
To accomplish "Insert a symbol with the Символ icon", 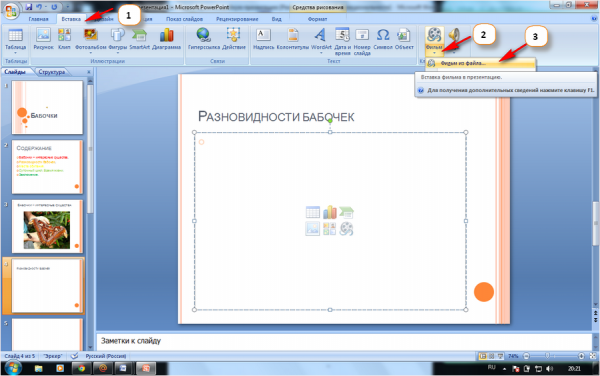I will tap(383, 35).
